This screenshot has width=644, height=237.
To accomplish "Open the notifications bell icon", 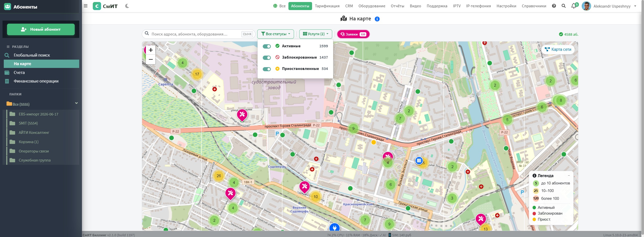I will (574, 6).
